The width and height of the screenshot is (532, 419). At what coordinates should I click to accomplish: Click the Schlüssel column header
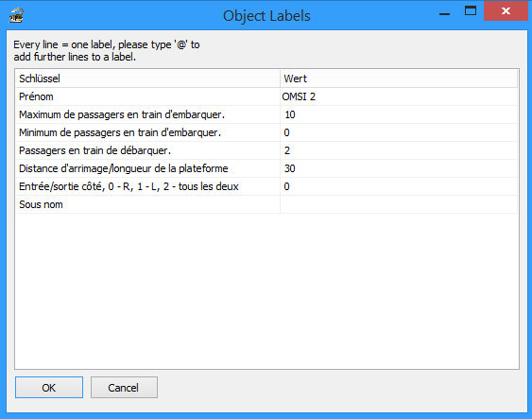coord(148,79)
